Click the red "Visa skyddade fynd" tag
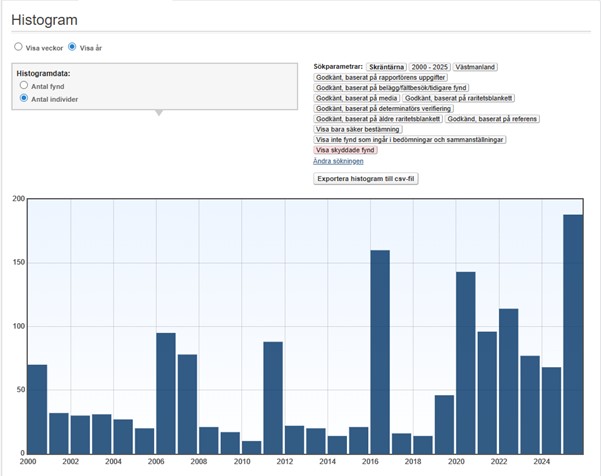The height and width of the screenshot is (476, 601). point(345,150)
